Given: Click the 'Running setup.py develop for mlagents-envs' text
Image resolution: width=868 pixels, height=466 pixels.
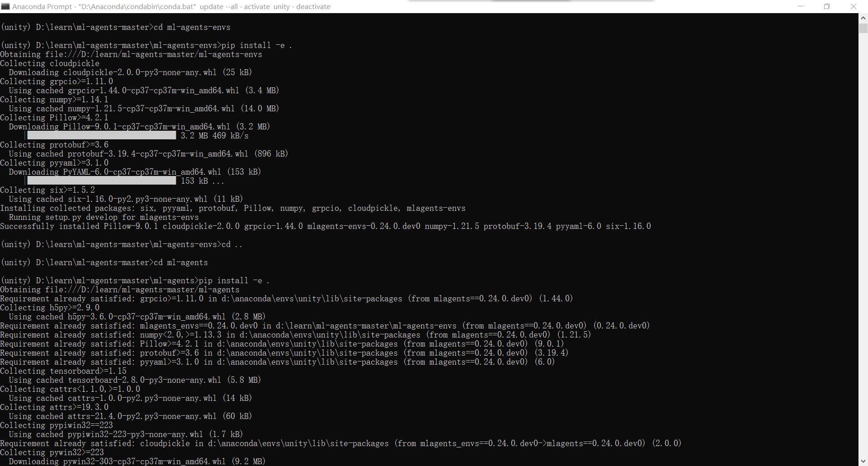Looking at the screenshot, I should point(103,217).
